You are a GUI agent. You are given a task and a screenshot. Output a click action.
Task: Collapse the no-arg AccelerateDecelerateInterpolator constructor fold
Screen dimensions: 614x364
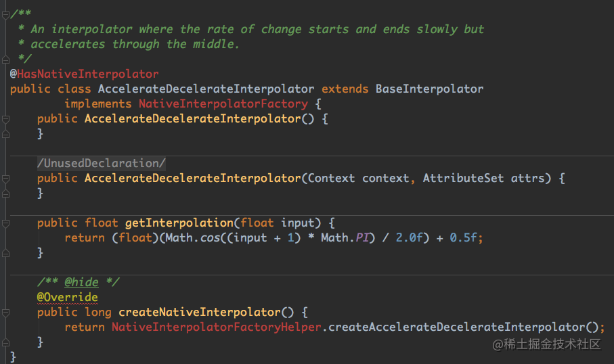(5, 119)
